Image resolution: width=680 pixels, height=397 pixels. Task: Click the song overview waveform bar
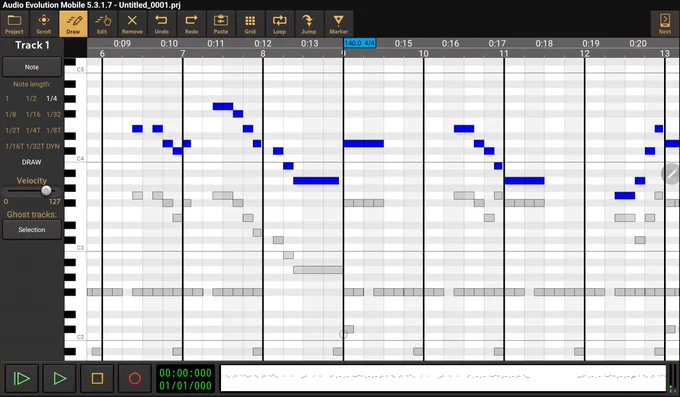[443, 378]
